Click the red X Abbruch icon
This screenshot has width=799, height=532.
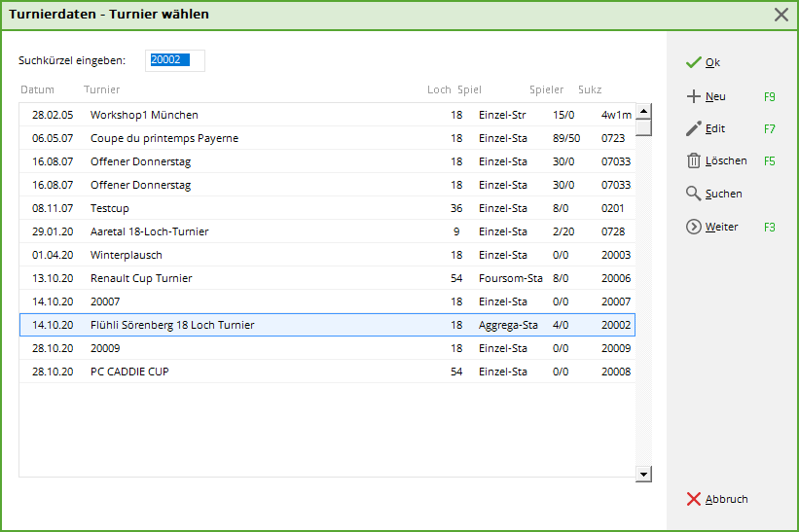(x=693, y=499)
